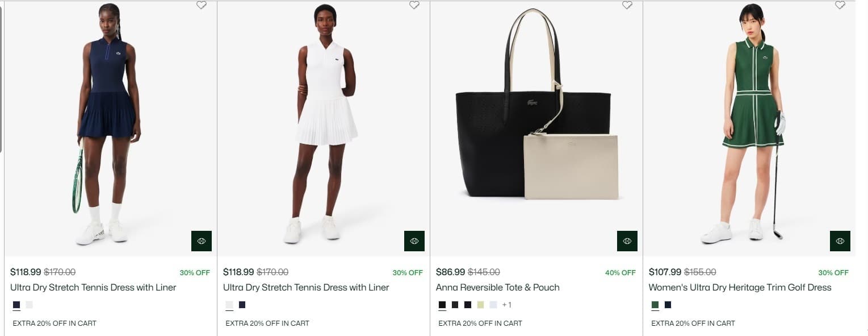Open quick view for Anna Reversible Tote

tap(627, 241)
